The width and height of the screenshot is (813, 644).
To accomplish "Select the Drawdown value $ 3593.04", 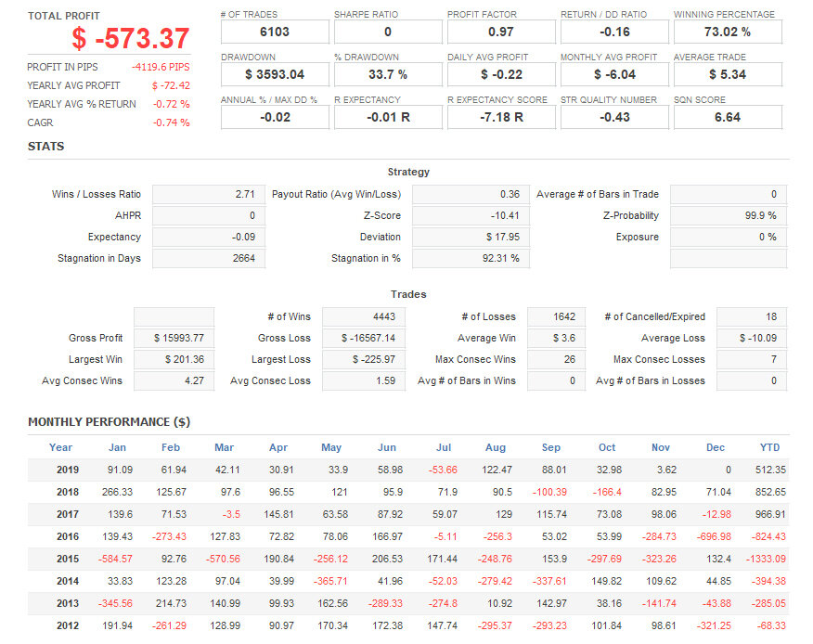I will tap(275, 74).
